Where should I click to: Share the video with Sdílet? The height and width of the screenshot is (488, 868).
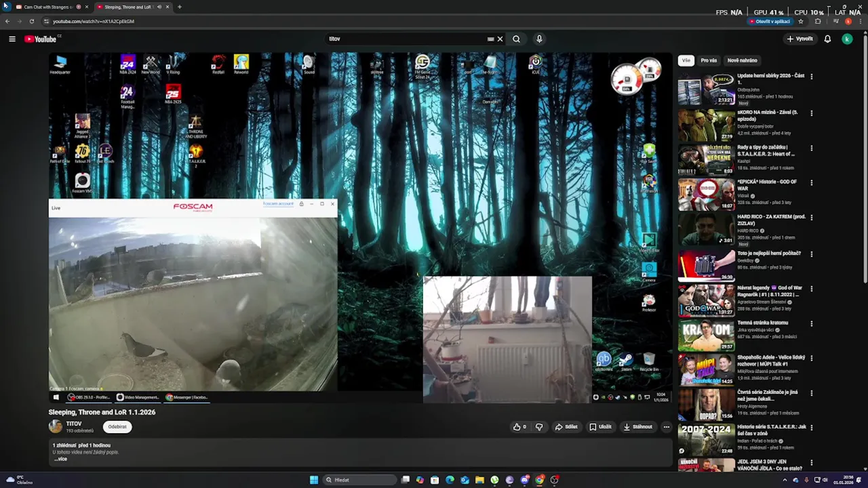566,427
